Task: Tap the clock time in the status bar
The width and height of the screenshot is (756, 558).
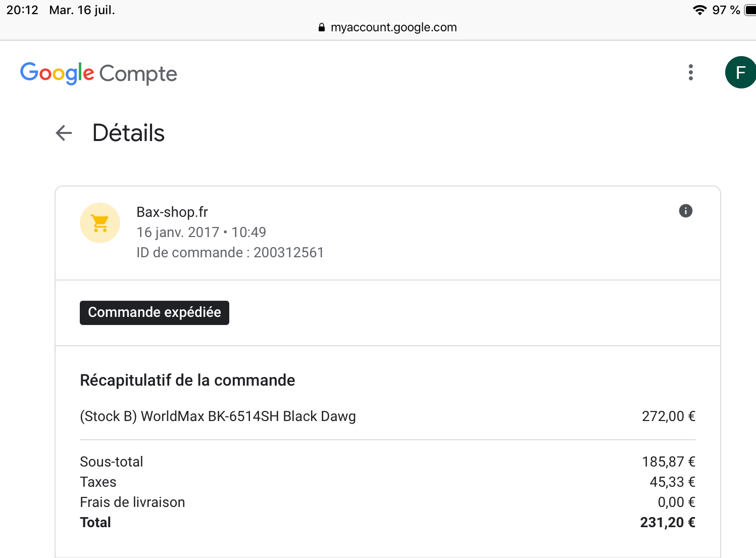Action: 22,10
